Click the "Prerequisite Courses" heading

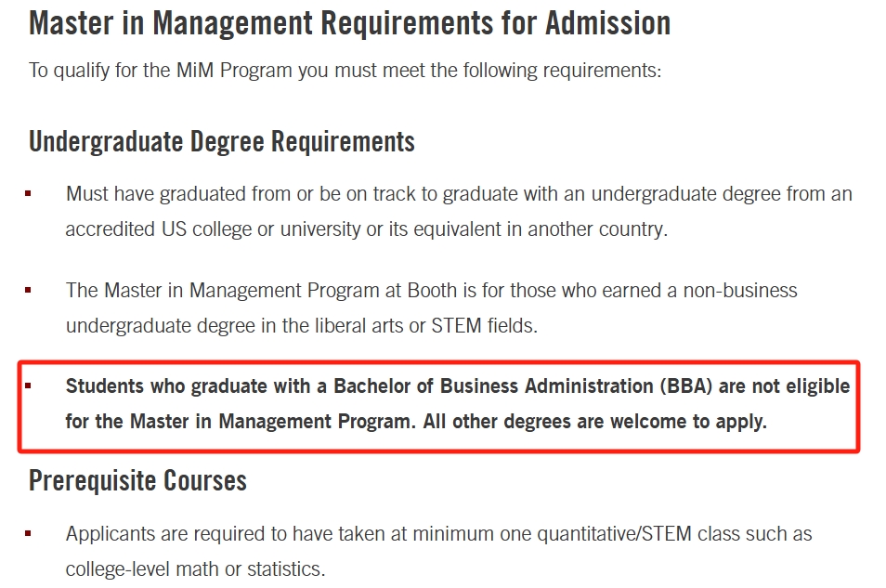[137, 480]
